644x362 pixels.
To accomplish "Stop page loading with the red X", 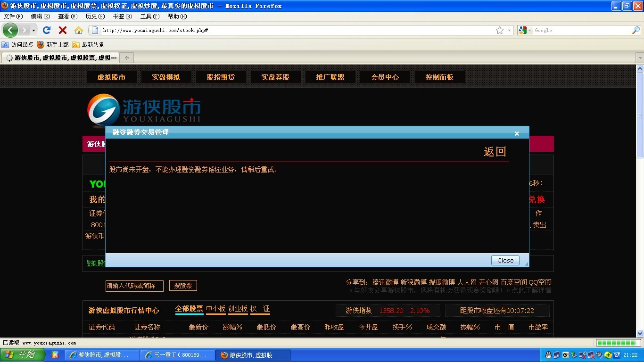I will pyautogui.click(x=62, y=30).
